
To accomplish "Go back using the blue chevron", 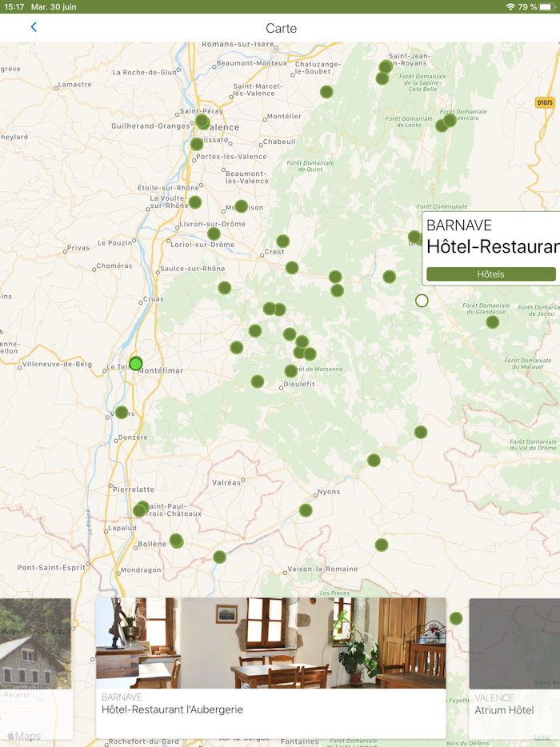I will coord(34,27).
